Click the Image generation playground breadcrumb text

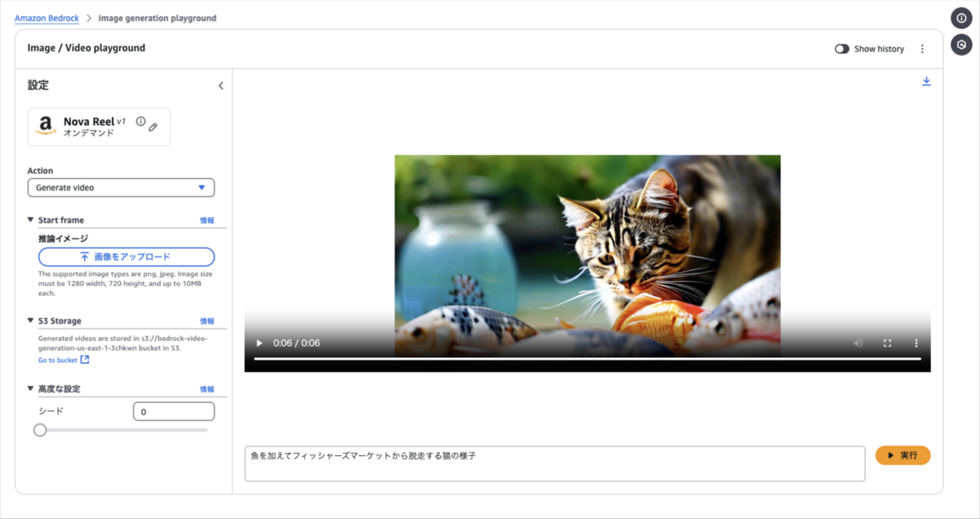pos(157,18)
